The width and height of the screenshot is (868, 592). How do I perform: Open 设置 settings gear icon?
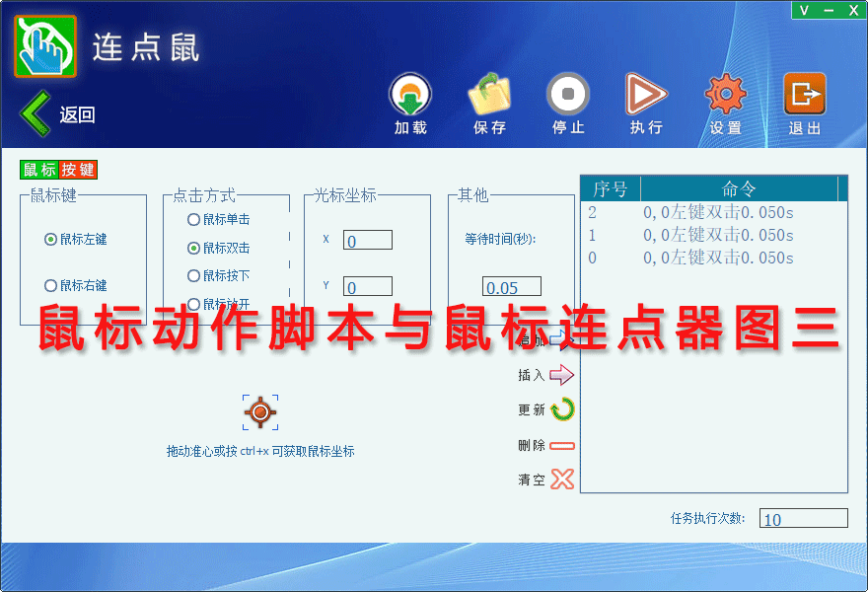[725, 94]
